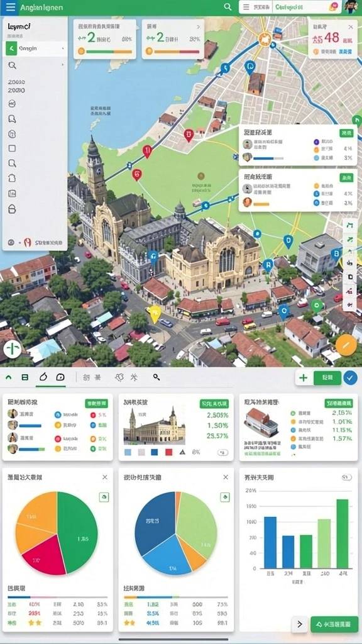
Task: Click the right chevron button at the bottom
Action: pos(300,625)
